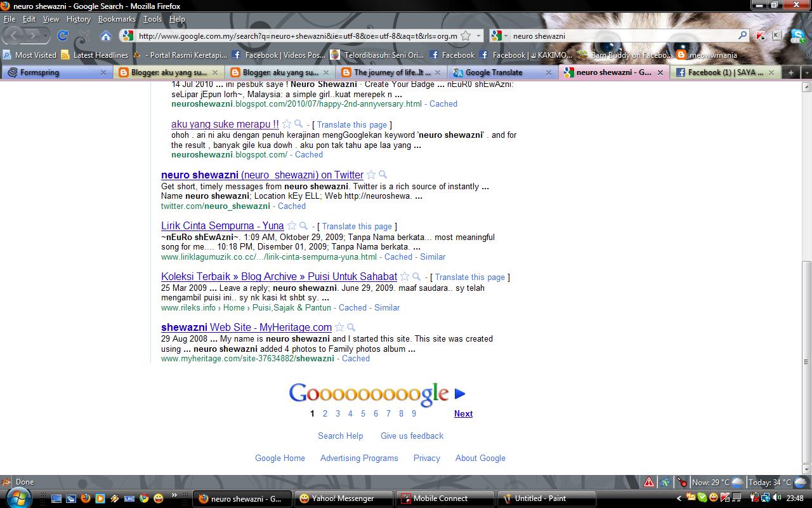Screen dimensions: 812x508
Task: Open Yahoo Messenger smiley in quick launch
Action: [x=159, y=498]
